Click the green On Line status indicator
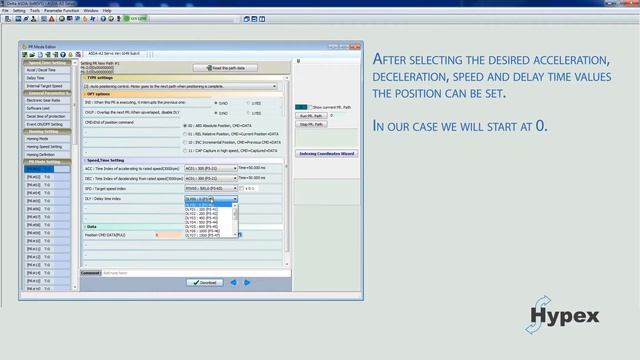This screenshot has width=640, height=360. [135, 19]
